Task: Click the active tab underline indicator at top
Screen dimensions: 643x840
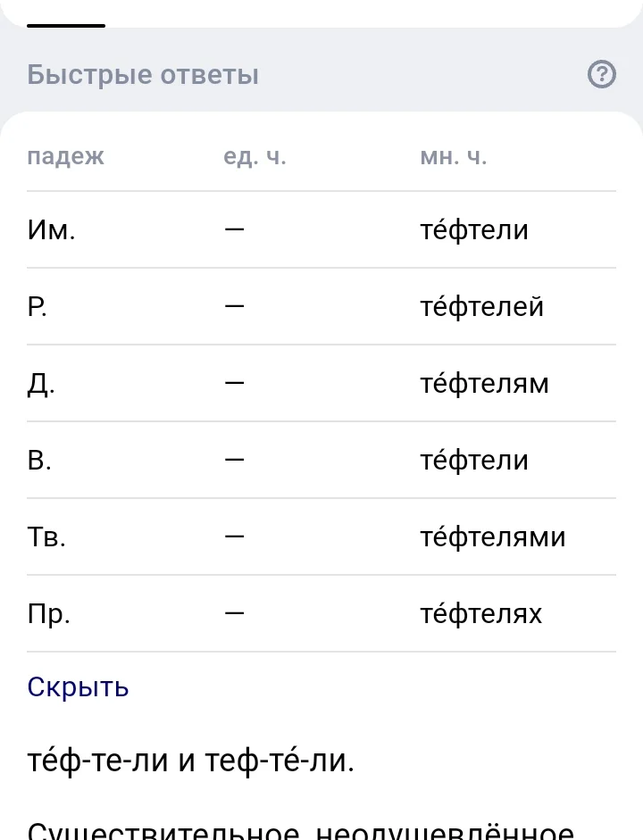Action: (x=66, y=25)
